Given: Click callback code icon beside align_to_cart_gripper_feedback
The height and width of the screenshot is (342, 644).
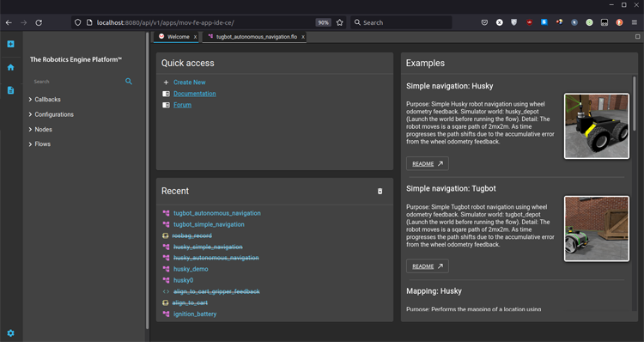Looking at the screenshot, I should pos(166,291).
